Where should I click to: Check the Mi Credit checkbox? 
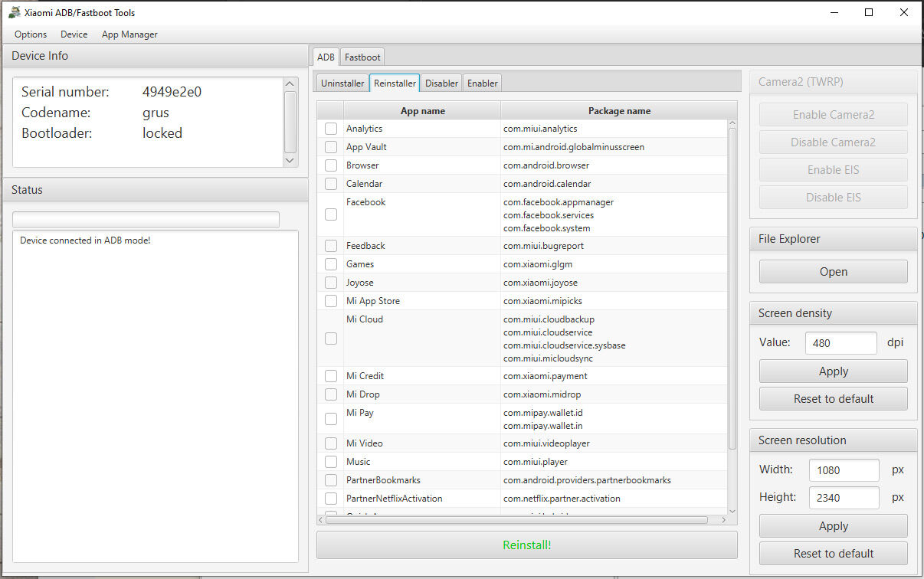[331, 376]
